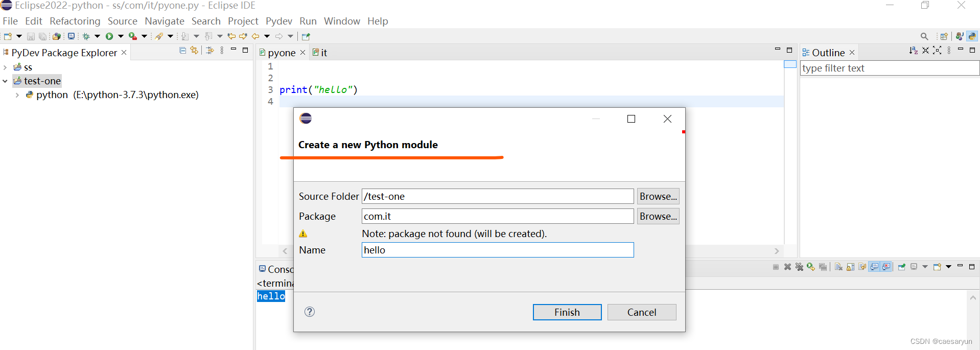
Task: Click the Outline sort alphabetically icon
Action: 914,50
